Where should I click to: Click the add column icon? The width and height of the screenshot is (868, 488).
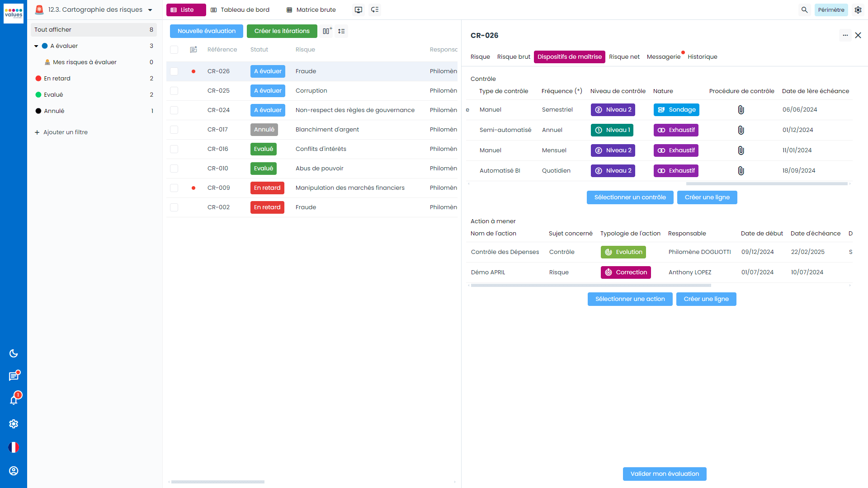(x=327, y=31)
